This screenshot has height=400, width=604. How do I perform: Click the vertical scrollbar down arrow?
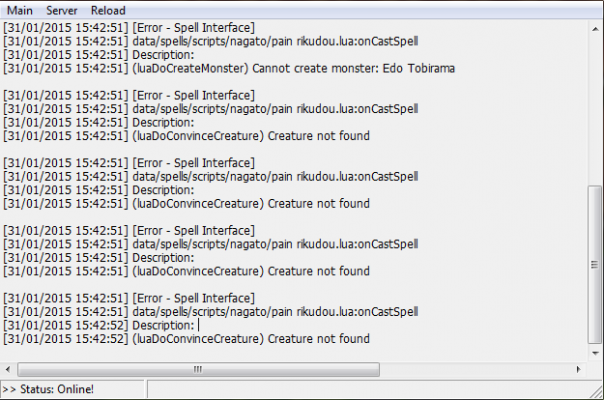click(595, 353)
